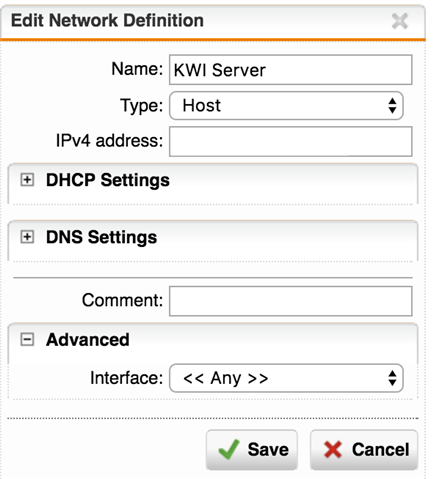Focus the Name field containing KWI Server

click(x=291, y=70)
